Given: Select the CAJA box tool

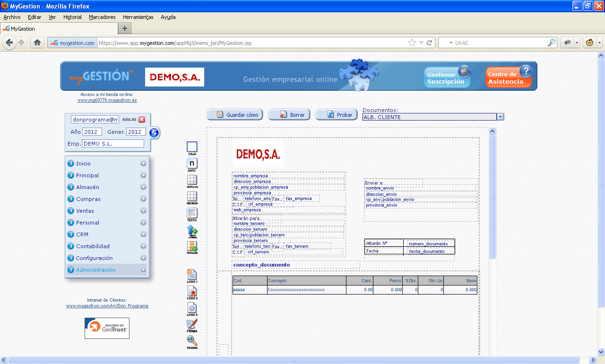Looking at the screenshot, I should [x=192, y=148].
